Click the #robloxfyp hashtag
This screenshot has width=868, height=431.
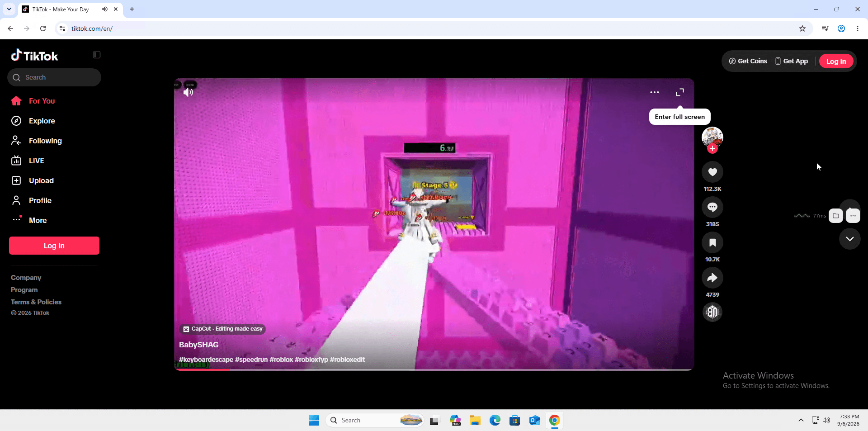311,360
